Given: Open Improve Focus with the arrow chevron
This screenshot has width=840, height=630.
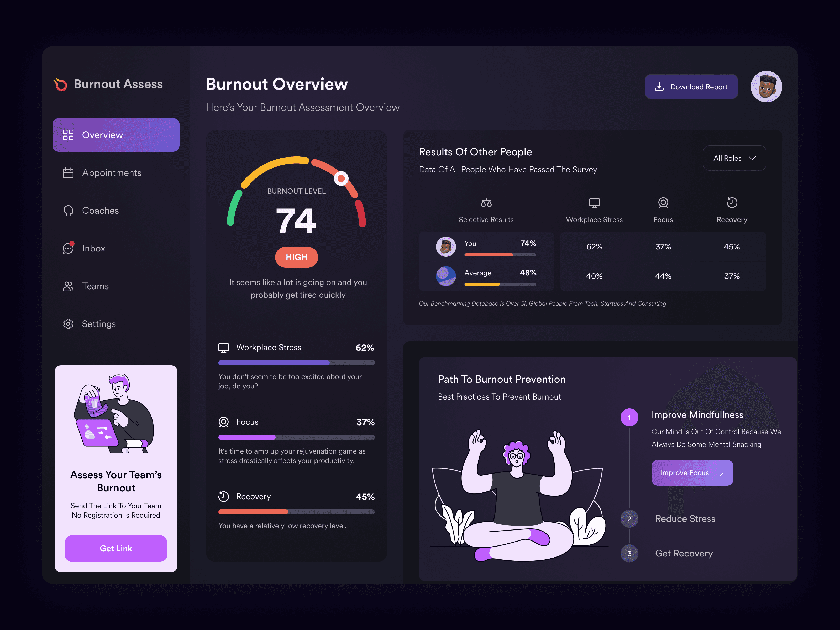Looking at the screenshot, I should (722, 472).
